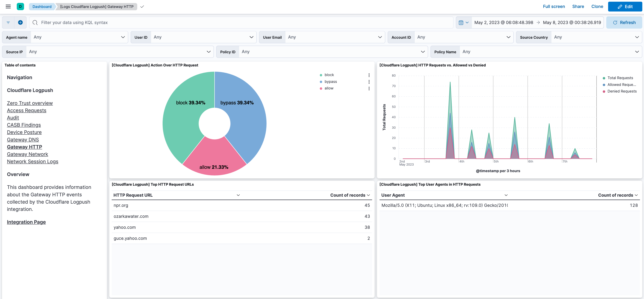Open the calendar quick date menu
This screenshot has height=299, width=644.
[463, 22]
